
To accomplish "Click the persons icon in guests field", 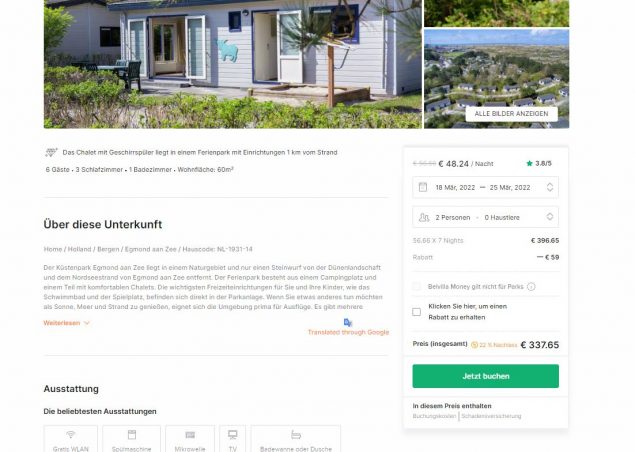I will pos(424,217).
